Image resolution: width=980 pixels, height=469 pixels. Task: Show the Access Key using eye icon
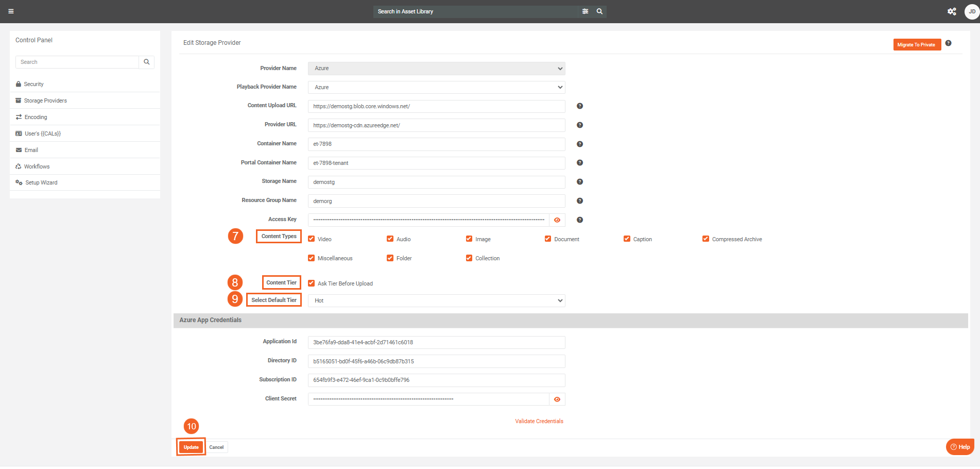(557, 220)
